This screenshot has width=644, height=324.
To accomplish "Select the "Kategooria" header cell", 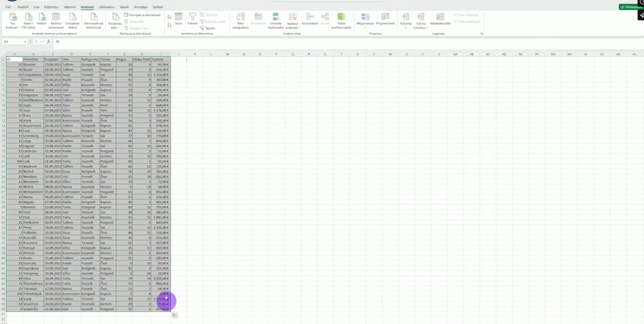I will click(x=90, y=59).
